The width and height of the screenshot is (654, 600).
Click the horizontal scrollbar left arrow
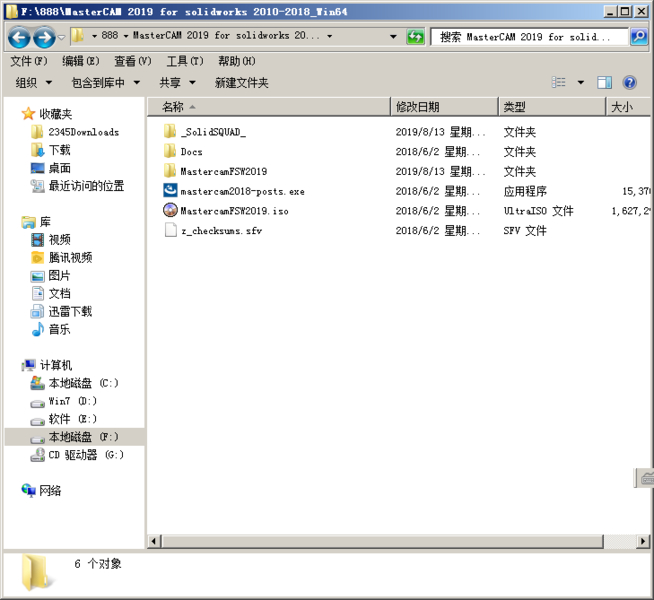click(154, 541)
